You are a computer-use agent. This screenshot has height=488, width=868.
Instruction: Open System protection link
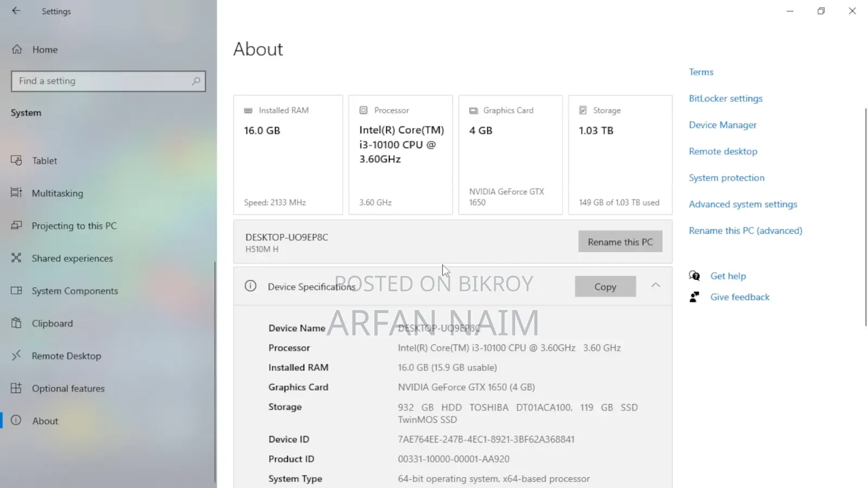(x=726, y=178)
